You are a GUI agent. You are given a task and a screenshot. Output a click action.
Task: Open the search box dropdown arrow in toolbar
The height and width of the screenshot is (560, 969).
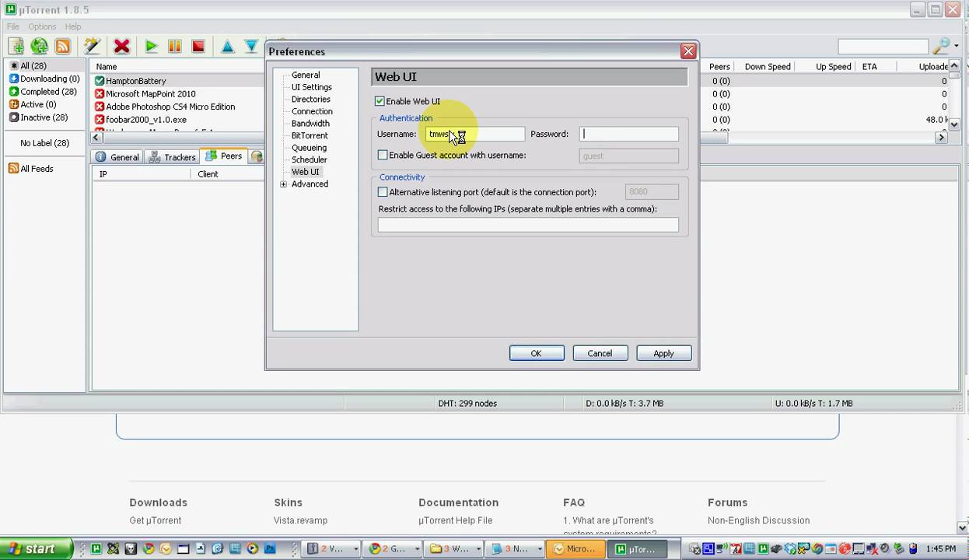(956, 47)
